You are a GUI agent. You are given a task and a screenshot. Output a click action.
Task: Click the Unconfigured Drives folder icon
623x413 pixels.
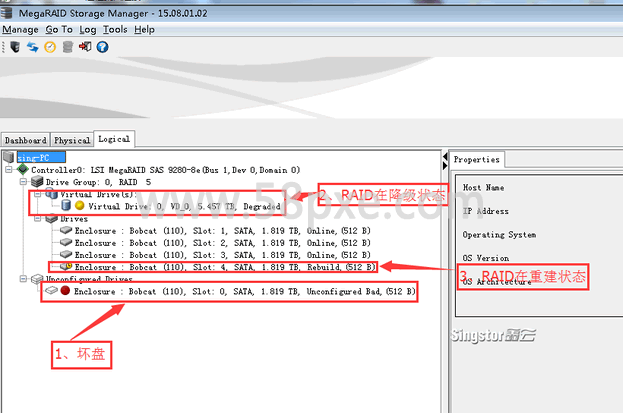tap(37, 279)
